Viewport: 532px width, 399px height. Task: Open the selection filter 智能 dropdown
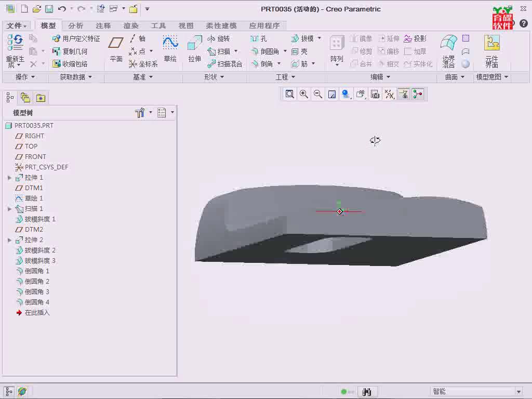coord(518,392)
